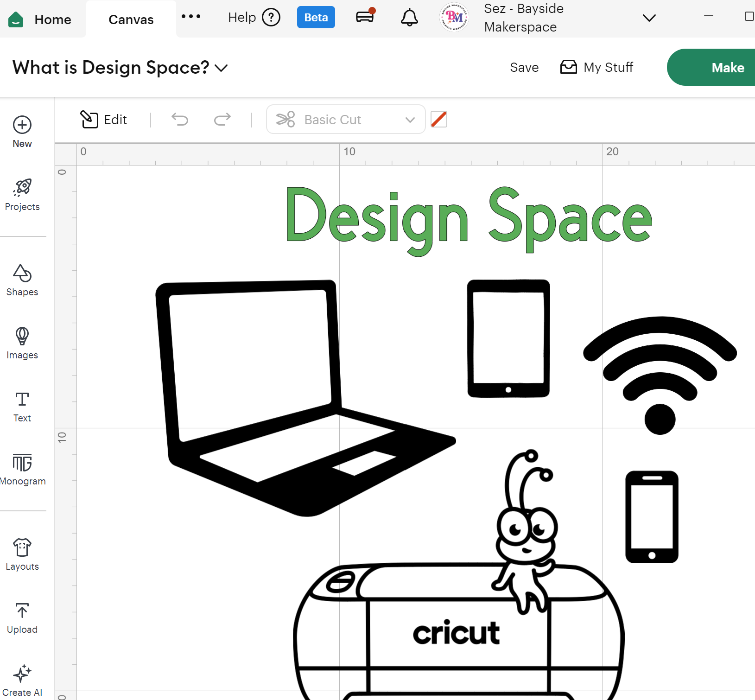Open the Basic Cut operation dropdown
This screenshot has height=700, width=755.
click(346, 120)
